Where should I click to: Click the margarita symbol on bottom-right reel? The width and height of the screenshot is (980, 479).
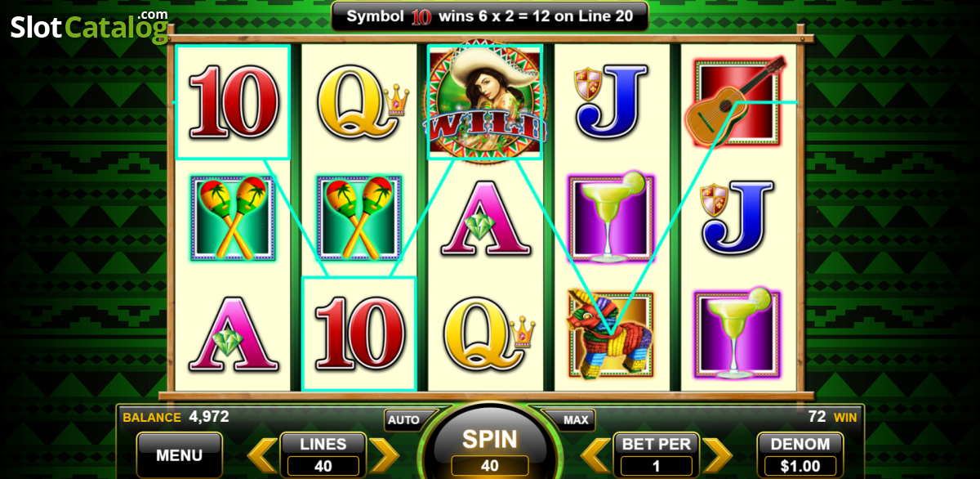coord(736,334)
